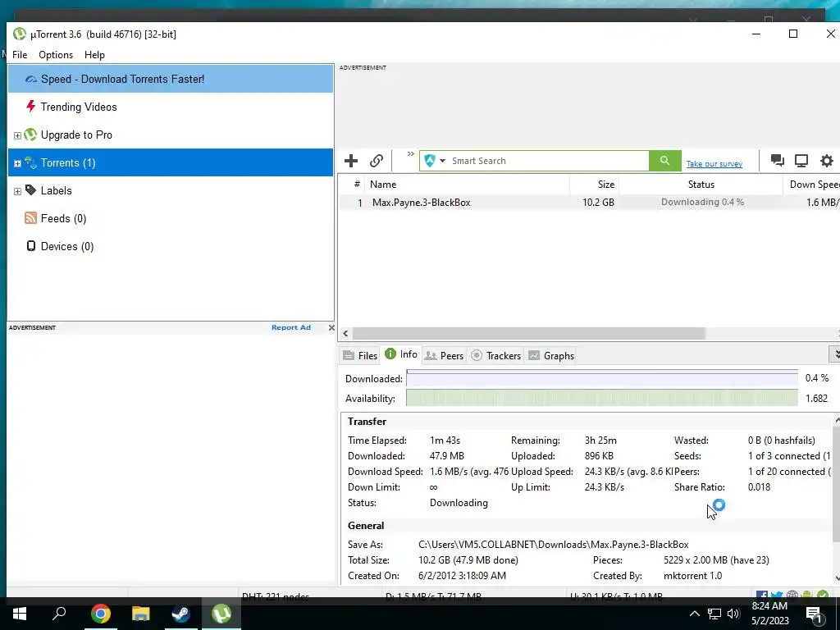Click the remote monitor toolbar icon
Image resolution: width=840 pixels, height=630 pixels.
point(801,160)
